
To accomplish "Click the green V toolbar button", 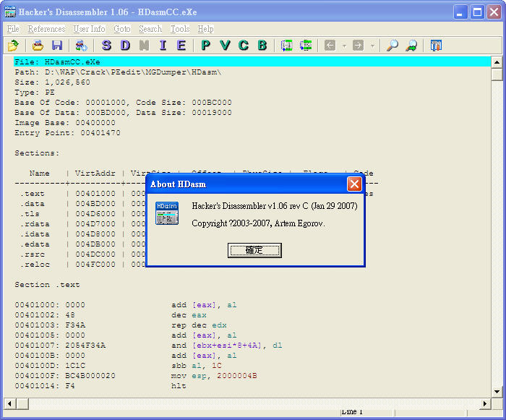I will 225,46.
